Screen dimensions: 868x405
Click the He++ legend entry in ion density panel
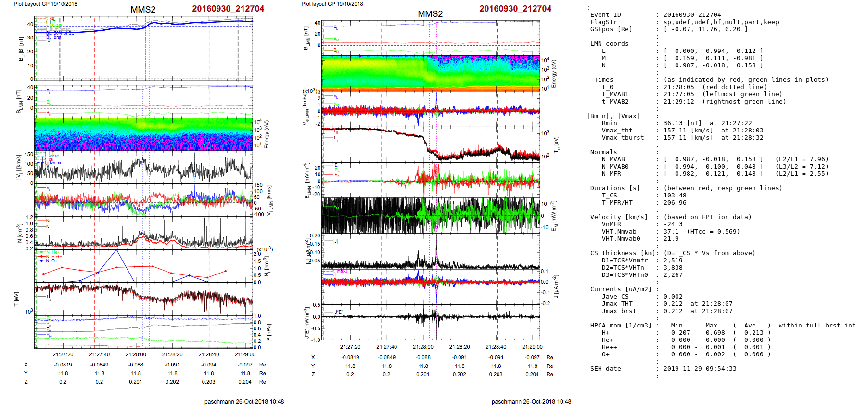click(x=56, y=257)
